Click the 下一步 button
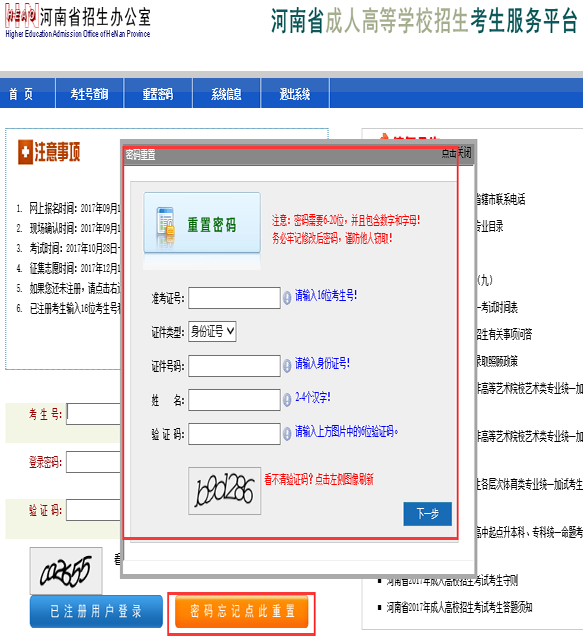 427,513
